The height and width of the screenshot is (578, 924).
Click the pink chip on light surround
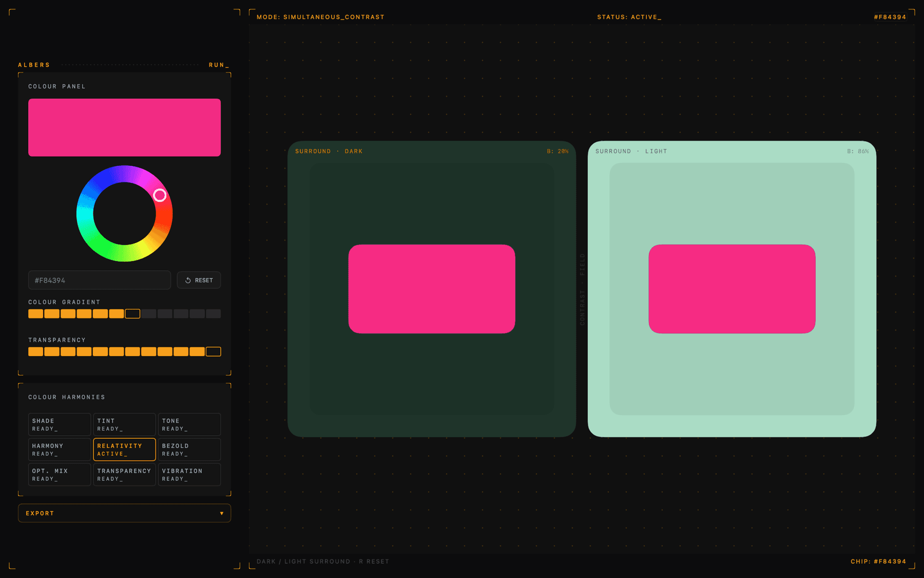pyautogui.click(x=731, y=289)
